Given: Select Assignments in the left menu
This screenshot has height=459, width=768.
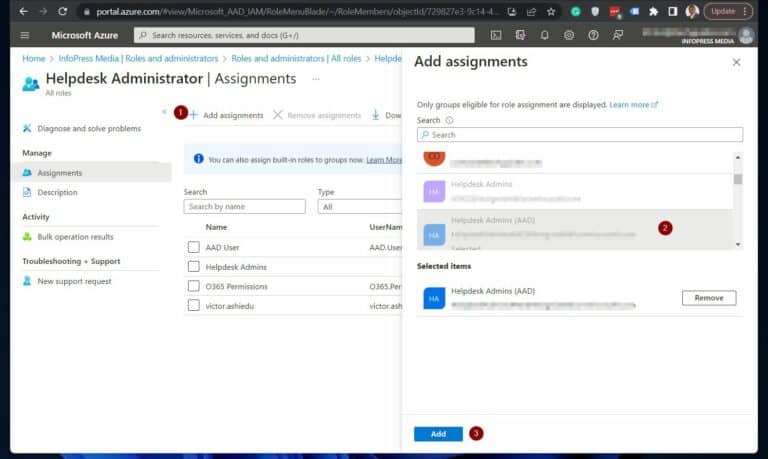Looking at the screenshot, I should (93, 172).
